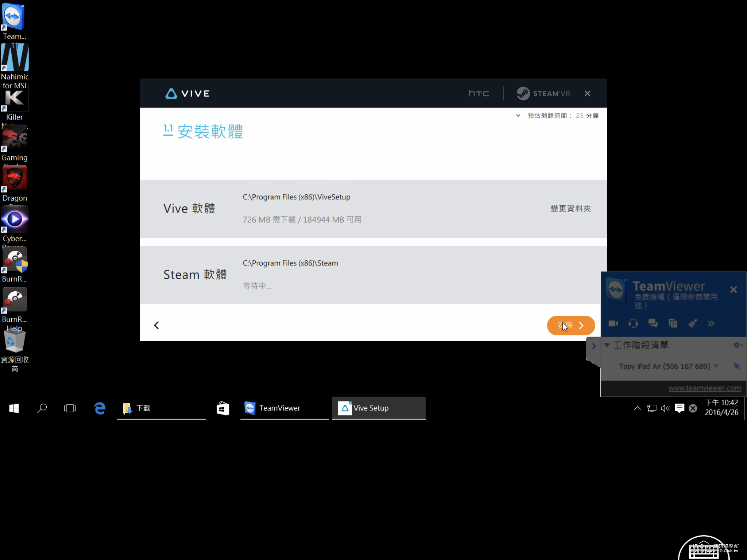Viewport: 747px width, 560px height.
Task: Open Windows Store from taskbar
Action: pyautogui.click(x=222, y=408)
